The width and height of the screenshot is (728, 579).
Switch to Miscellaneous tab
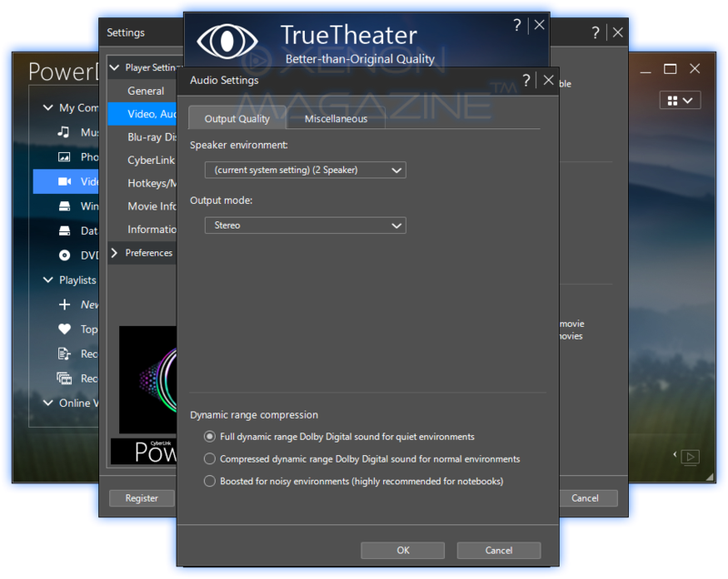tap(336, 119)
